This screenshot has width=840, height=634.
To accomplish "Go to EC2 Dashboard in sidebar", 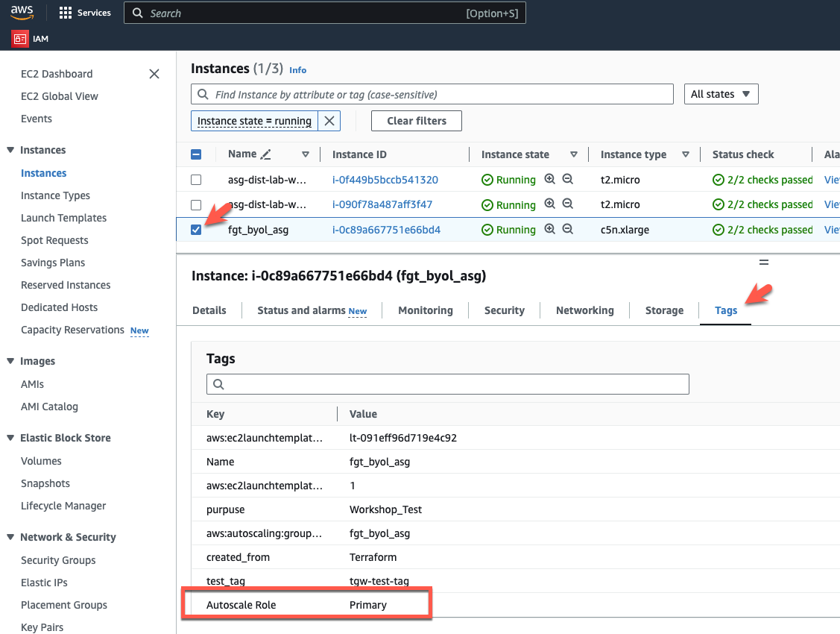I will pyautogui.click(x=57, y=74).
